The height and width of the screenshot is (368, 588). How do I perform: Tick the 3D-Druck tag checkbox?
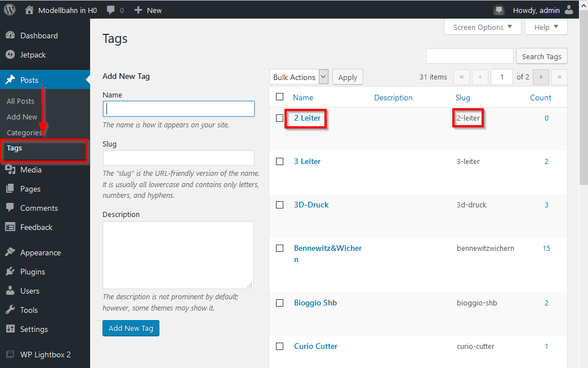click(x=279, y=205)
